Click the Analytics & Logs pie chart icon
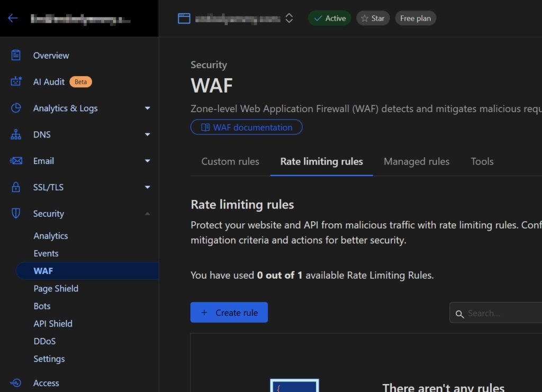The image size is (542, 392). point(16,108)
